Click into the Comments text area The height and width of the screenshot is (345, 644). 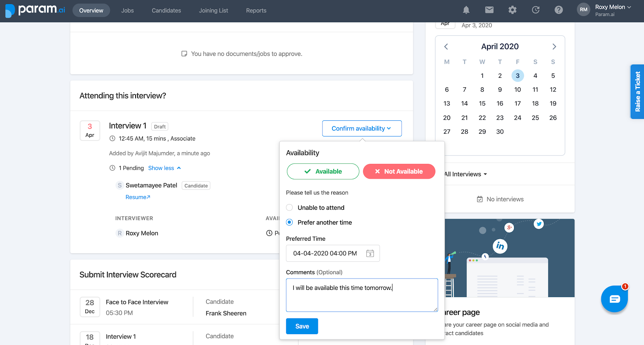[x=362, y=295]
